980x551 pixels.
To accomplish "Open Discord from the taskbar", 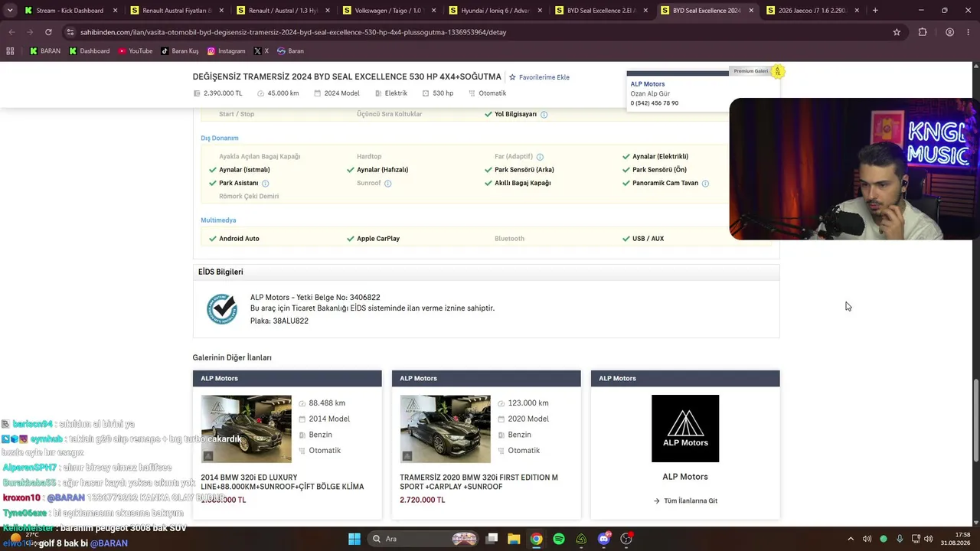I will pyautogui.click(x=604, y=539).
